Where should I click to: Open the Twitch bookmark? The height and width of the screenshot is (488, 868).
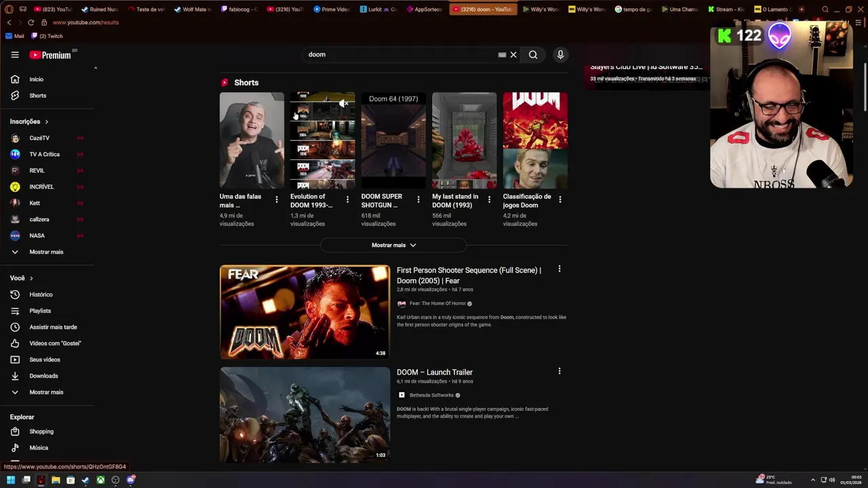pos(47,36)
